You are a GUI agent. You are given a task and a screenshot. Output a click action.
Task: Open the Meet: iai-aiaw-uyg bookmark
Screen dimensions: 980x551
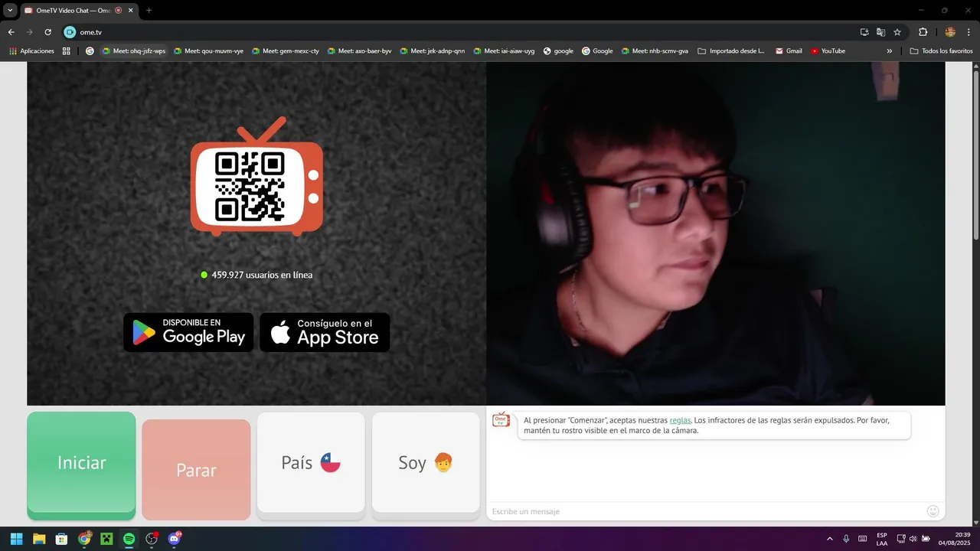[504, 51]
